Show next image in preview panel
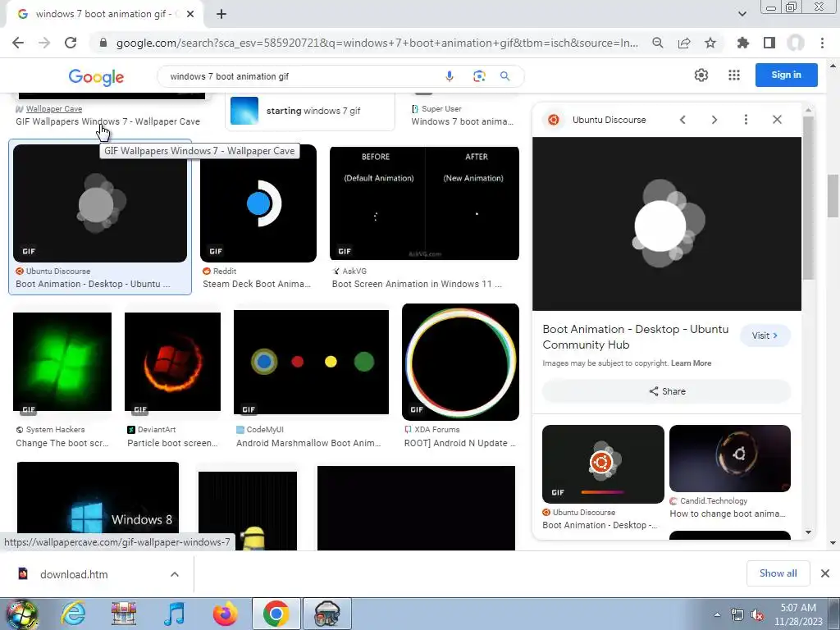The width and height of the screenshot is (840, 630). click(x=714, y=120)
